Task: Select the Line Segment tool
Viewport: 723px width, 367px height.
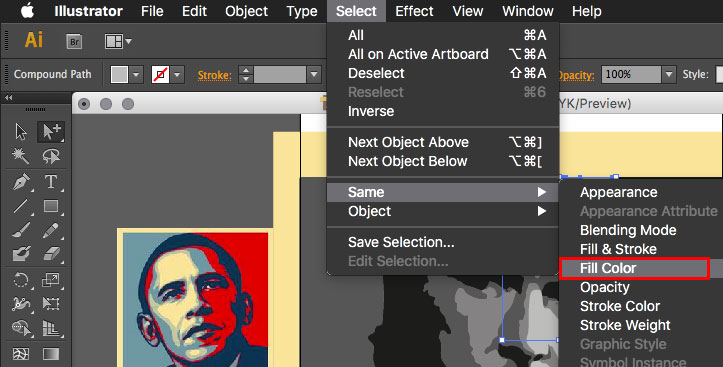Action: point(21,206)
